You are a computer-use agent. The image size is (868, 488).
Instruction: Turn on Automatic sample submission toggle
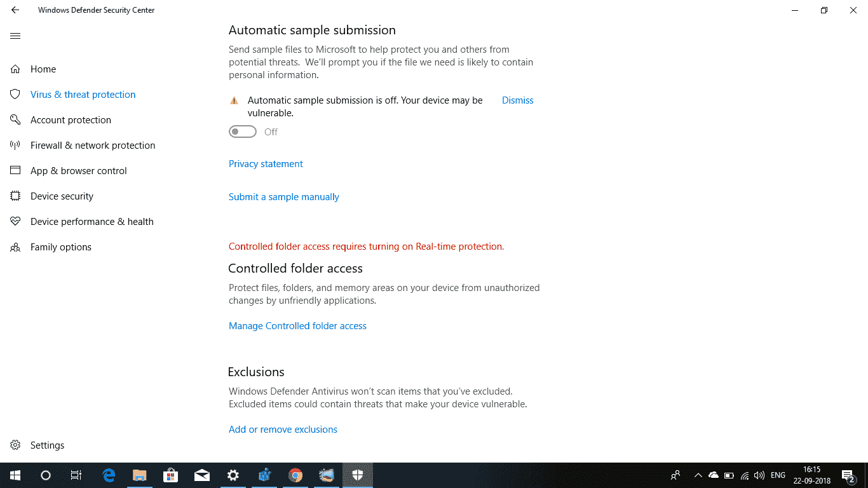[243, 132]
